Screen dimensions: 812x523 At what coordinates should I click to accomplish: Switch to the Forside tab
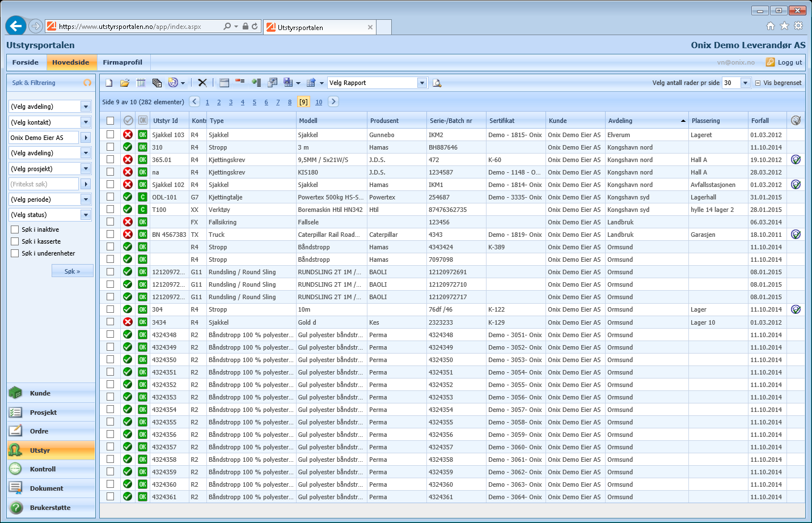26,62
